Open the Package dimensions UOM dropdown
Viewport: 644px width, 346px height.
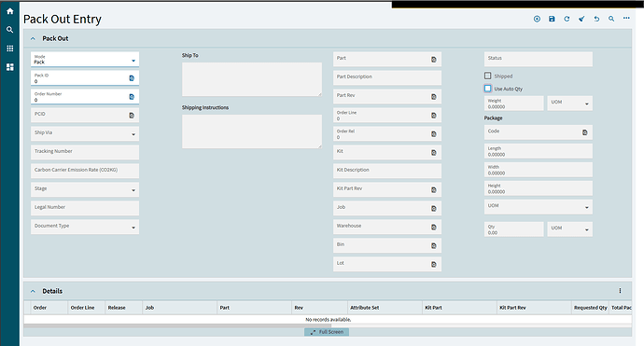click(x=538, y=207)
